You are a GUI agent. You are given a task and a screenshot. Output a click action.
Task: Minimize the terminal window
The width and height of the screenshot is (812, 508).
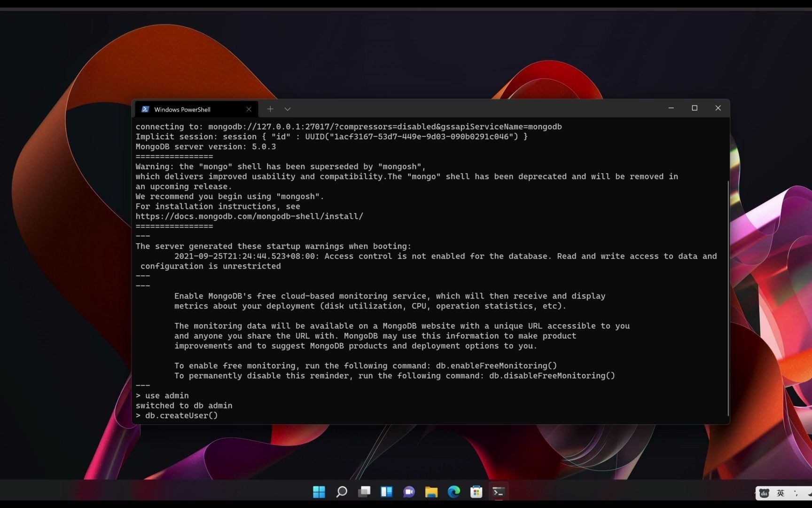click(671, 108)
